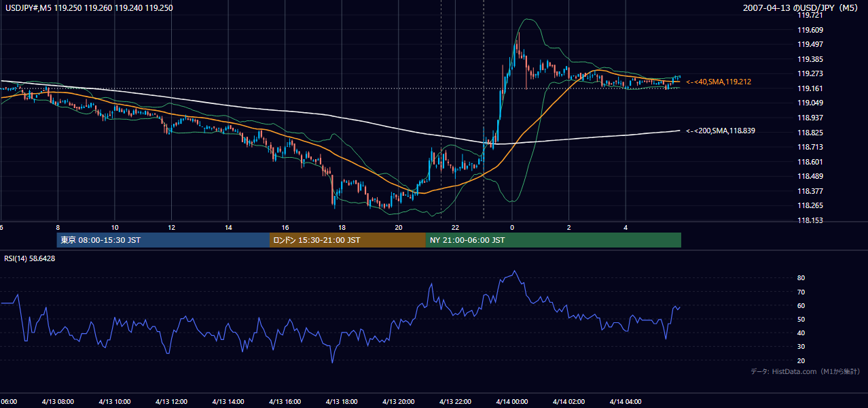Click the 4/13 08:00 time axis label
868x408 pixels.
coord(58,401)
